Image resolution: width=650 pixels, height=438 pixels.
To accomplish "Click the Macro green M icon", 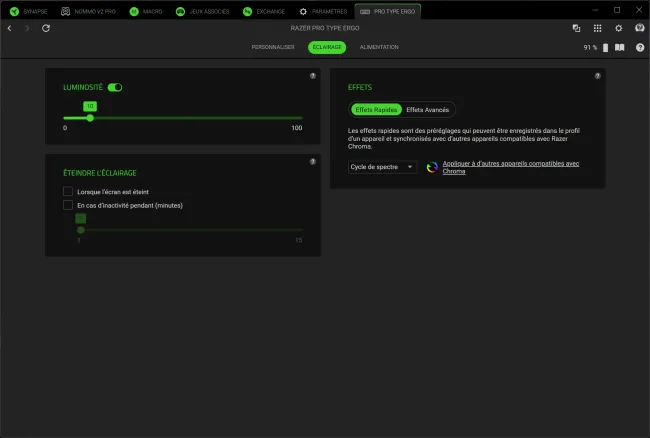I will click(134, 12).
